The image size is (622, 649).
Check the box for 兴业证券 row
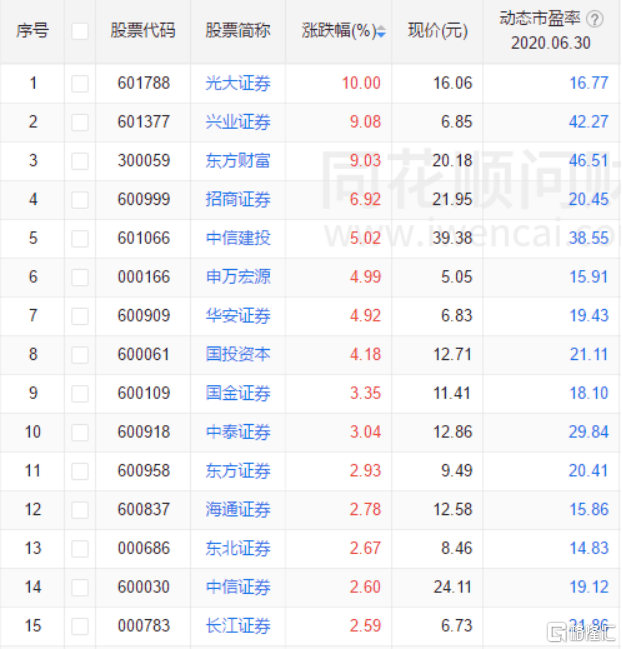[80, 123]
